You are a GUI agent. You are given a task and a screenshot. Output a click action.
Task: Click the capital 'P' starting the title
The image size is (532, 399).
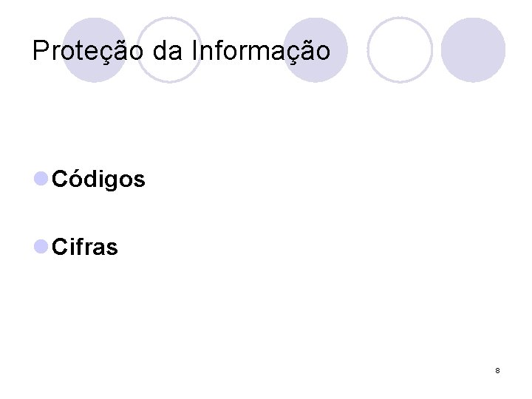[41, 50]
